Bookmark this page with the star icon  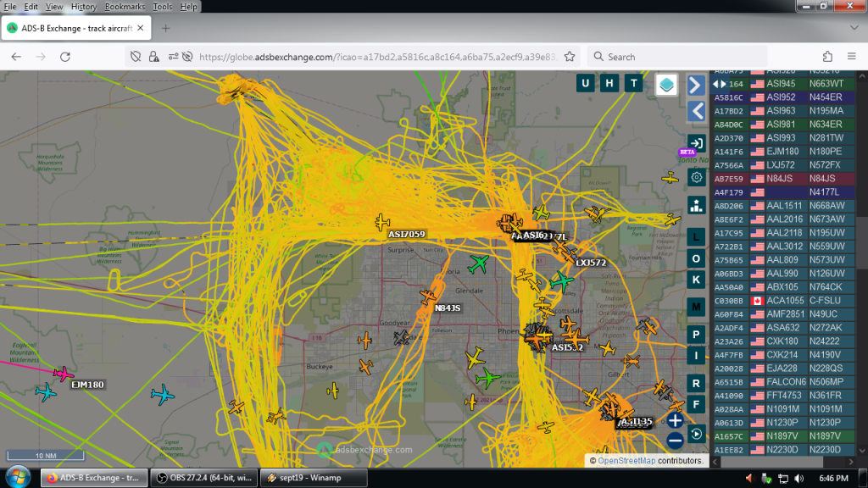pyautogui.click(x=570, y=57)
